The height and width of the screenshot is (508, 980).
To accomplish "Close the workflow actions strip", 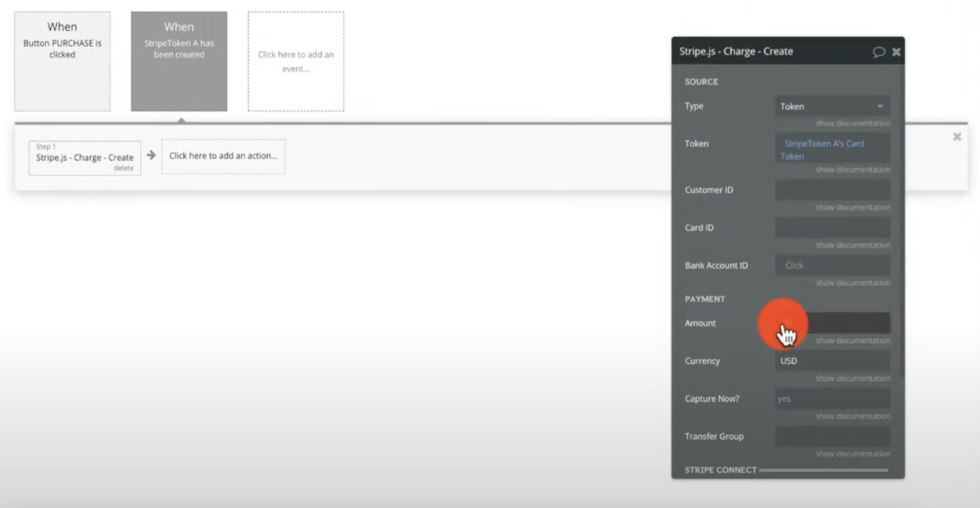I will (x=957, y=137).
